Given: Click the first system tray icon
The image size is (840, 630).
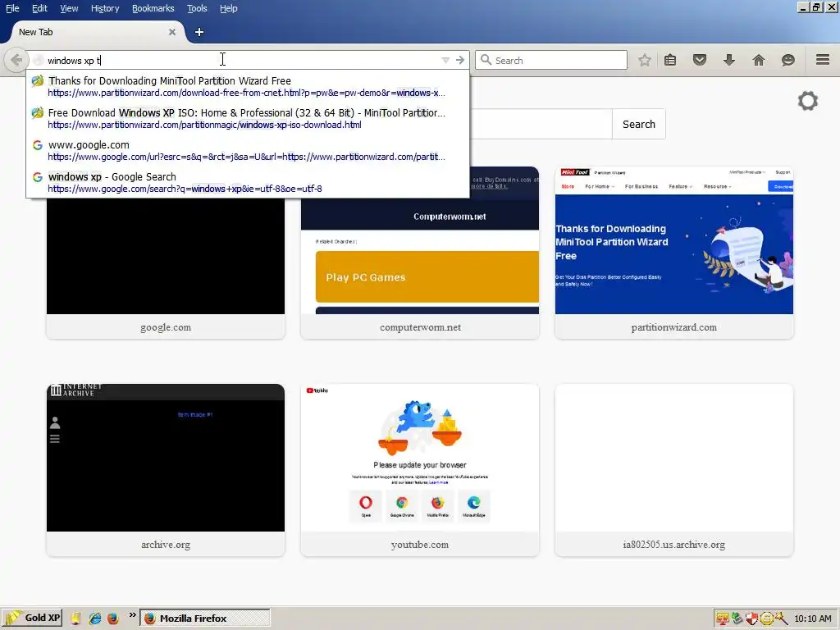Looking at the screenshot, I should coord(722,619).
